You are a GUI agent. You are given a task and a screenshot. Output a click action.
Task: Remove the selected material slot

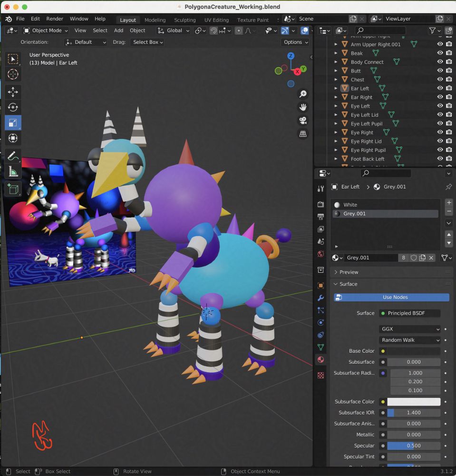point(449,211)
